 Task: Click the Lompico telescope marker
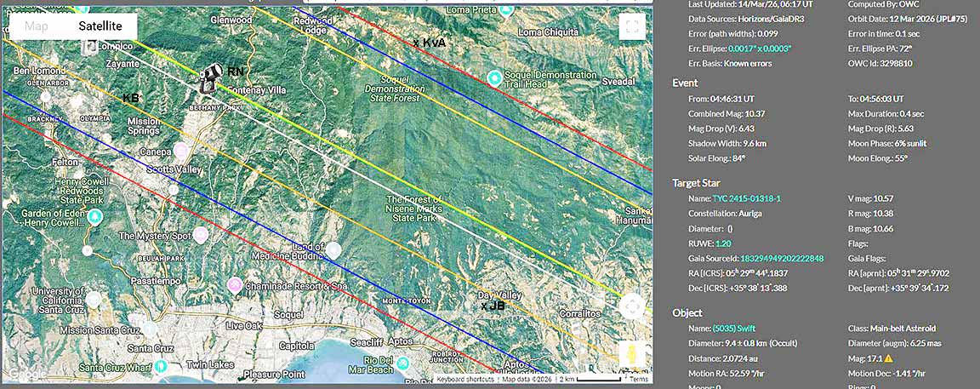90,45
